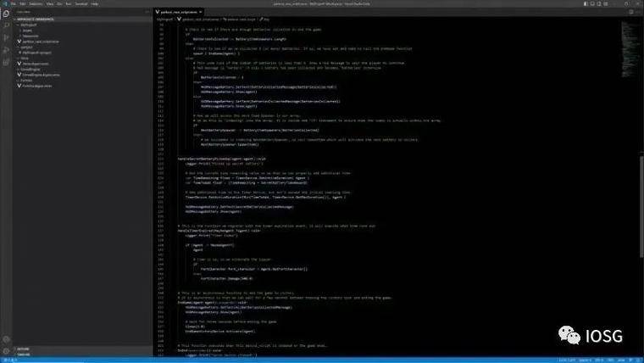Open the View menu
The image size is (644, 363).
50,3
